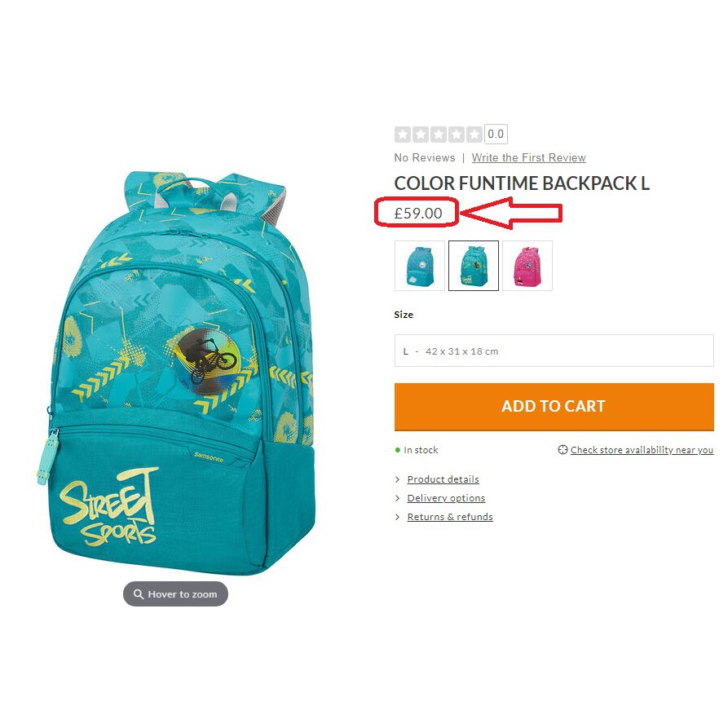
Task: Open the Size dropdown L 42 x 31 x 18 cm
Action: tap(554, 351)
